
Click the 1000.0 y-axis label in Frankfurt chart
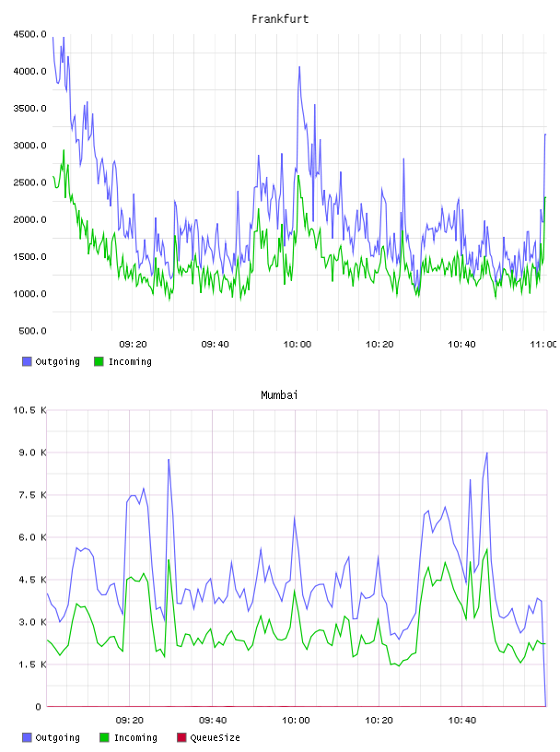(x=29, y=294)
